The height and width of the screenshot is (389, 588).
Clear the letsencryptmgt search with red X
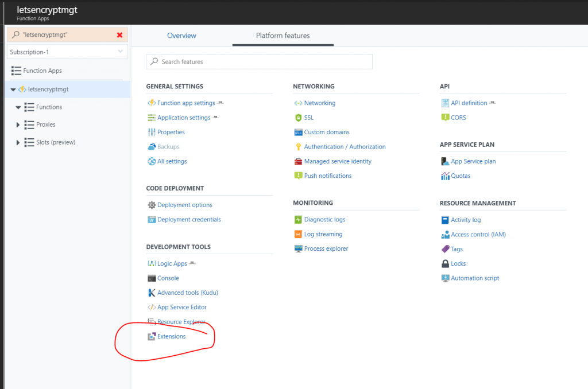tap(119, 35)
